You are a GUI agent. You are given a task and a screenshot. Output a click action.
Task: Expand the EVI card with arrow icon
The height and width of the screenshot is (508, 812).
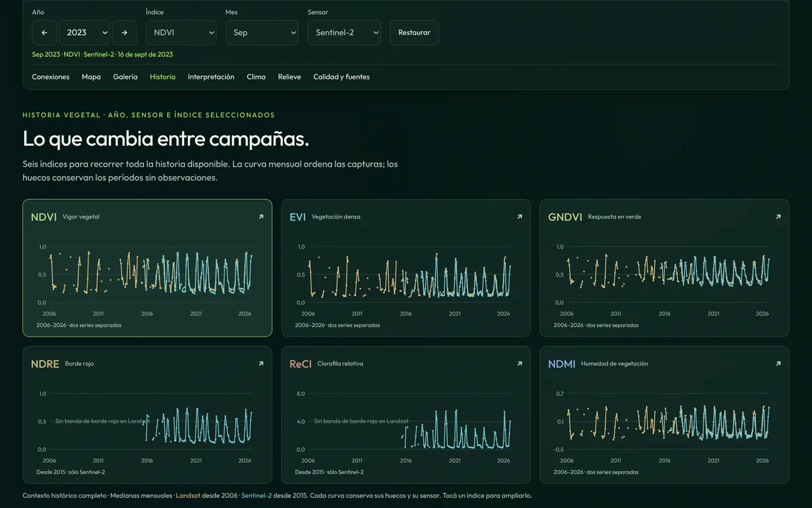point(520,217)
